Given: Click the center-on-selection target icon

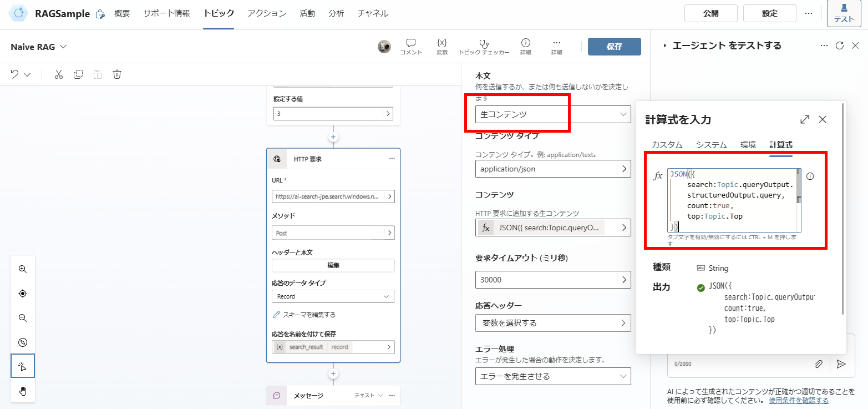Looking at the screenshot, I should [22, 293].
